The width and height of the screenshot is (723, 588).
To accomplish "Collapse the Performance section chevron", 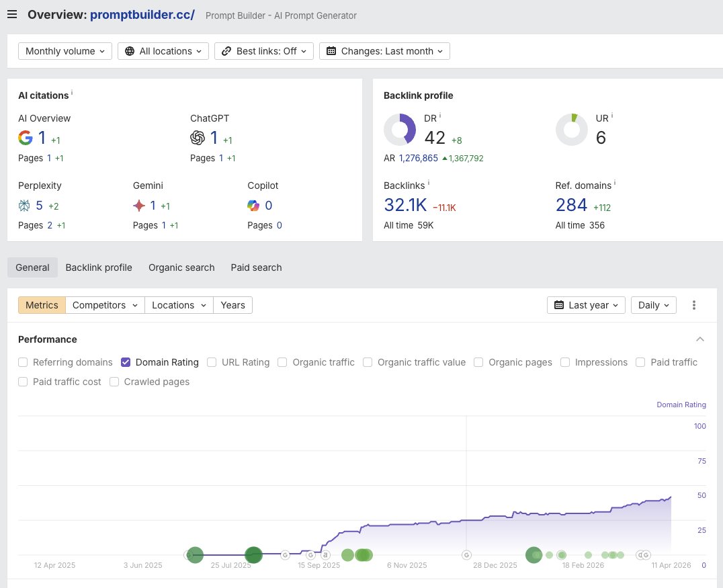I will (x=700, y=339).
